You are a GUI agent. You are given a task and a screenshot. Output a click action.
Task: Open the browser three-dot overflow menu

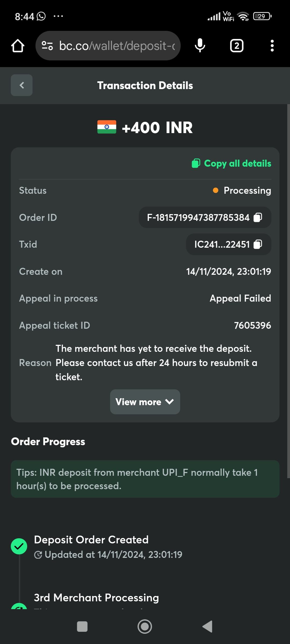point(272,46)
